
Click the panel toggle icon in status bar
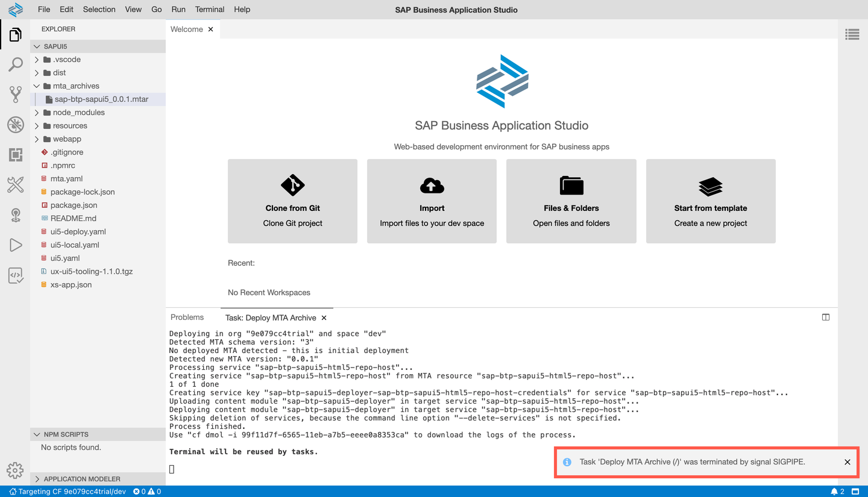[x=855, y=492]
